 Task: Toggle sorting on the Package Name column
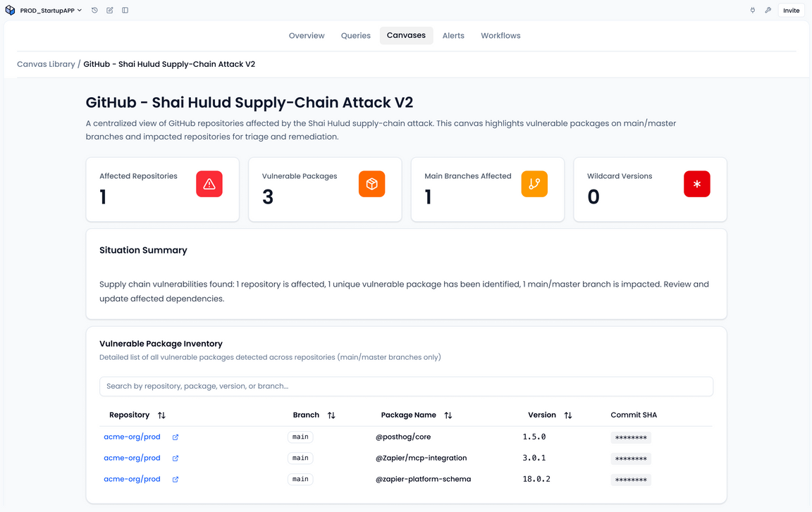click(x=448, y=415)
